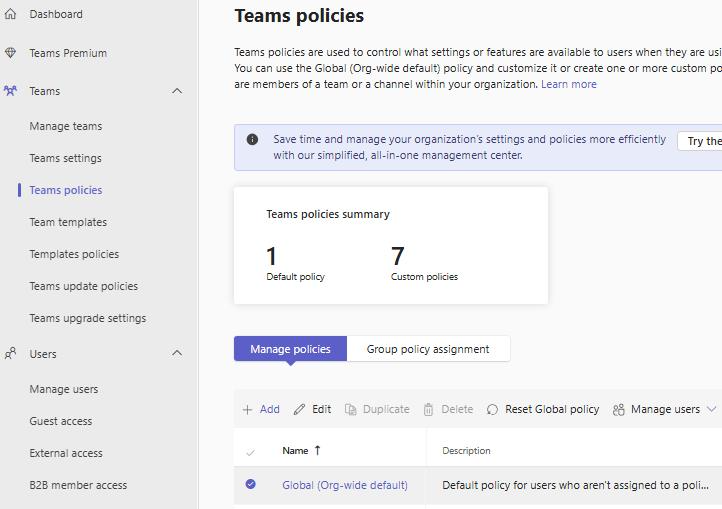Screen dimensions: 722x509
Task: Click the plus icon beside Add
Action: pyautogui.click(x=247, y=410)
